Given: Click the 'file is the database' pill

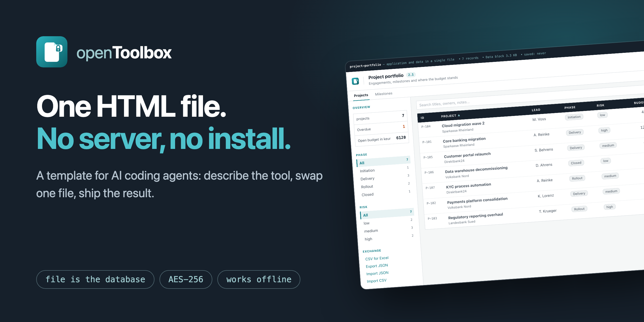Looking at the screenshot, I should point(95,279).
